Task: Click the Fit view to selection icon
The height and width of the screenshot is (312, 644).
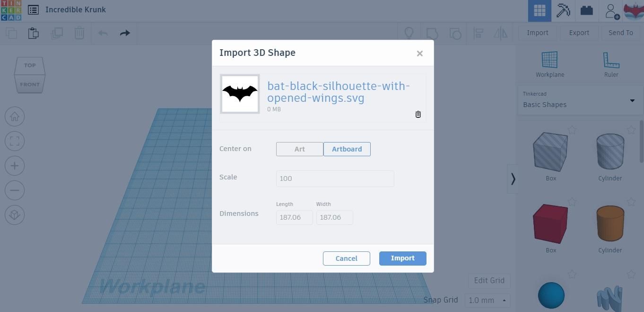Action: [14, 141]
